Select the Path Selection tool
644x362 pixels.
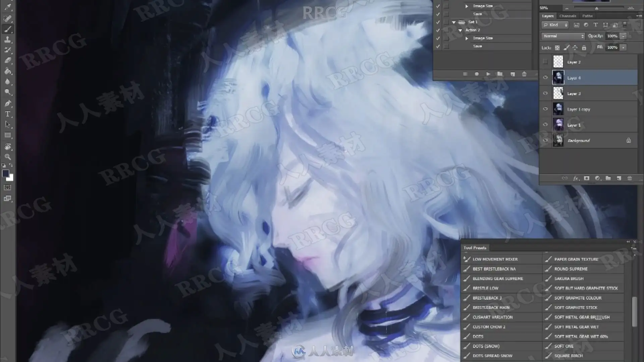click(8, 125)
